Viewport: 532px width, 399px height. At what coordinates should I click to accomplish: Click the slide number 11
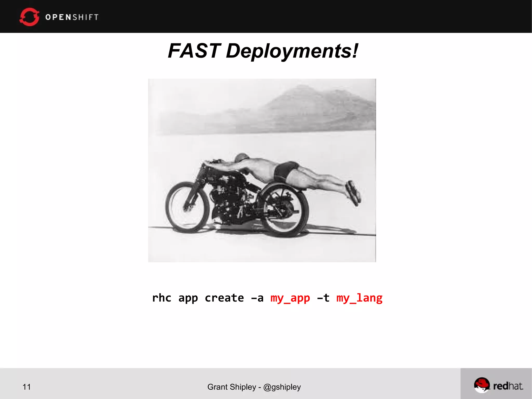(x=27, y=387)
